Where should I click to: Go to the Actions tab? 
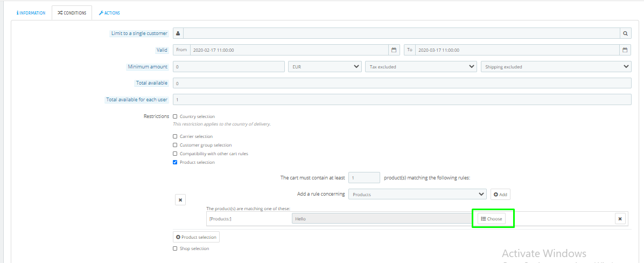(109, 13)
